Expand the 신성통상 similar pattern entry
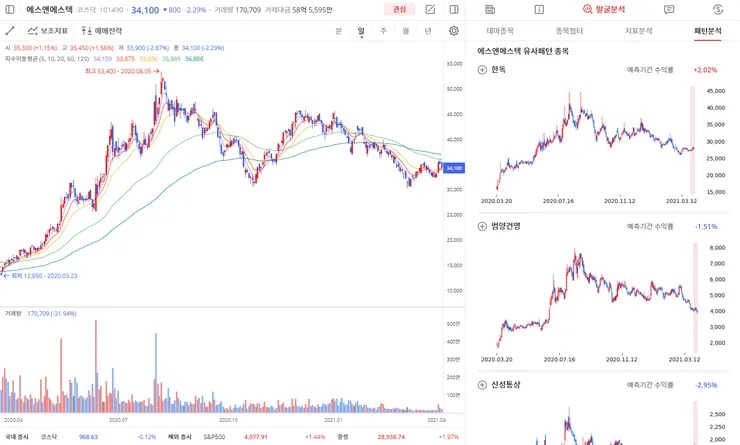The image size is (740, 445). 482,385
